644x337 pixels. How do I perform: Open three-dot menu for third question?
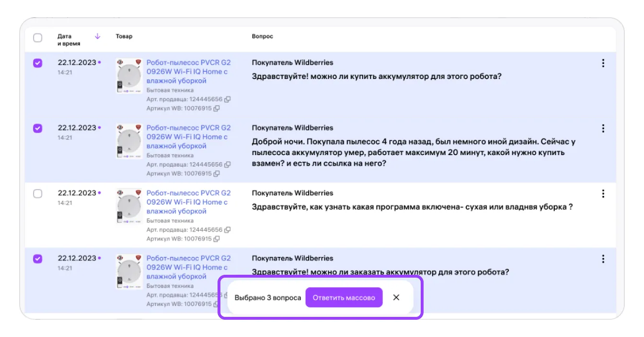point(603,194)
